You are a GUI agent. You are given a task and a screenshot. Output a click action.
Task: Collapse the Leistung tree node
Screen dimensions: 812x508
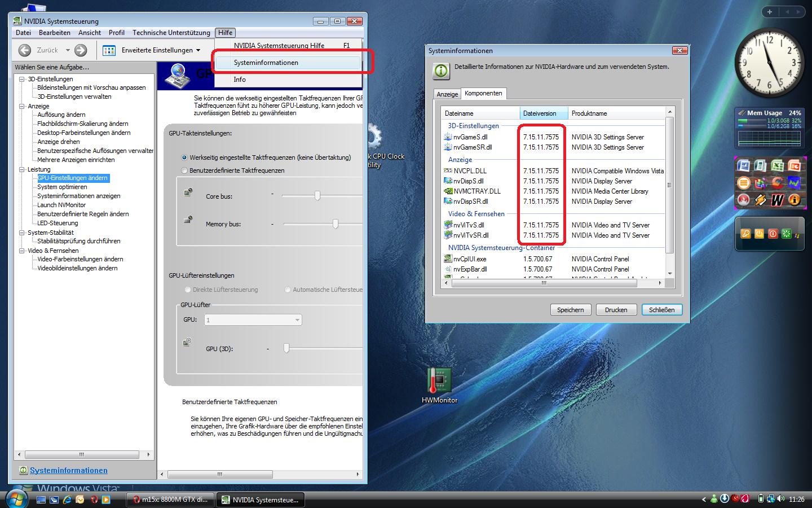(x=22, y=169)
